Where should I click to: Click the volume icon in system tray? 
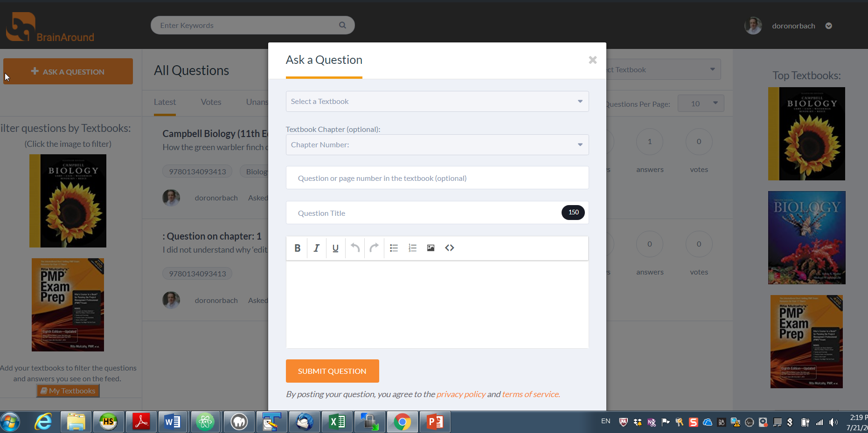pyautogui.click(x=833, y=422)
